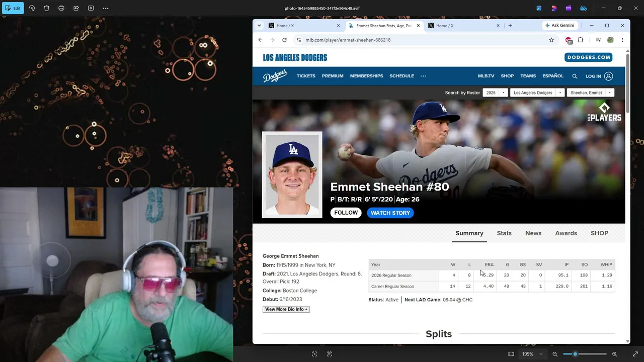Open a new Chrome tab
The width and height of the screenshot is (644, 362).
510,26
